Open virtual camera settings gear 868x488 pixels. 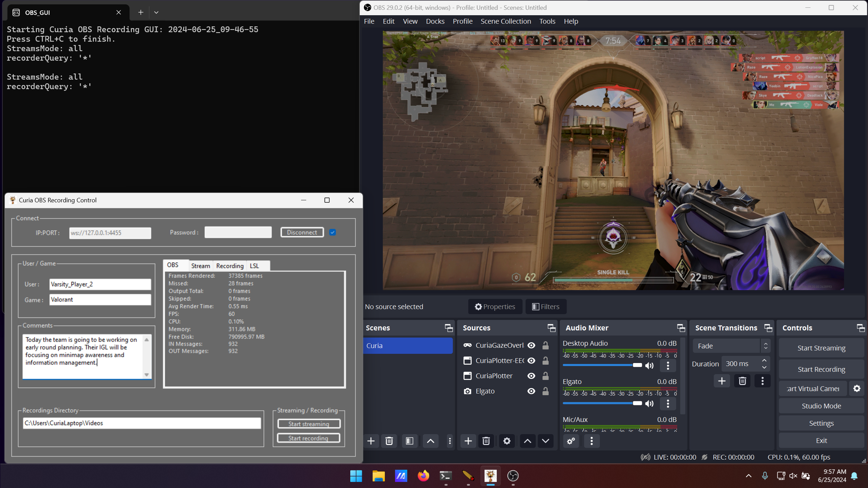click(x=857, y=388)
